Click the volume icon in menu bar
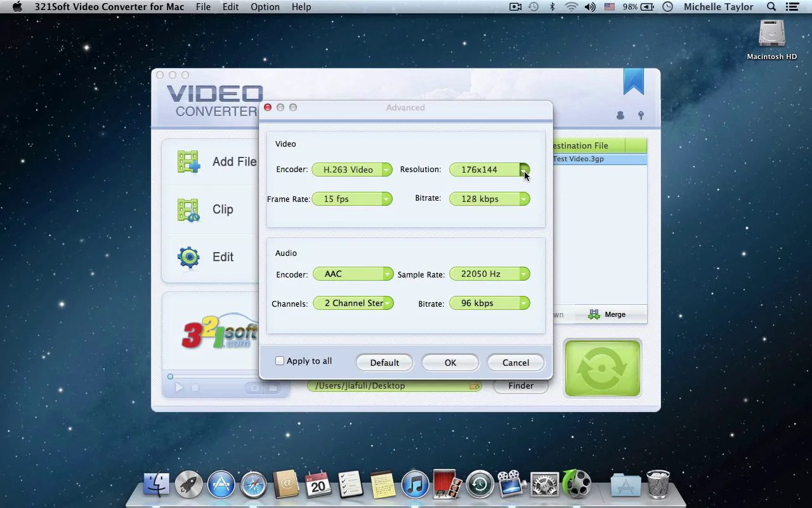The image size is (812, 508). click(590, 7)
